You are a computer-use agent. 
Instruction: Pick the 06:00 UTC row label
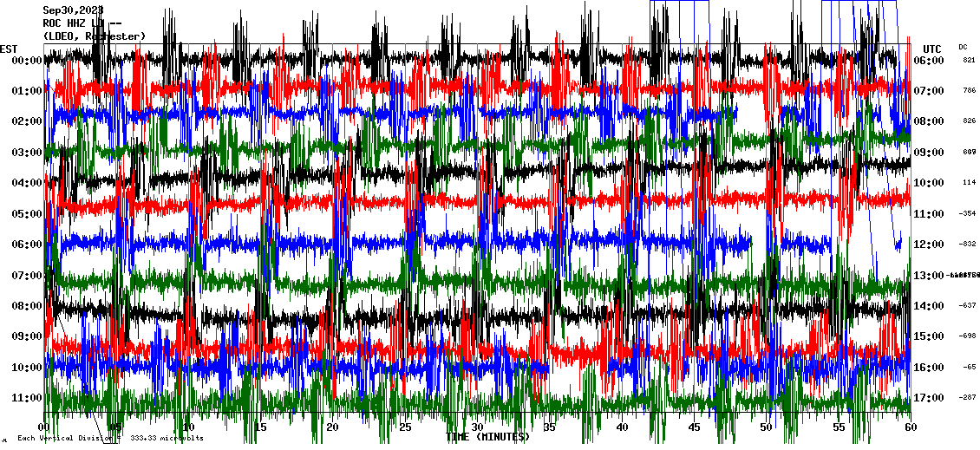929,61
